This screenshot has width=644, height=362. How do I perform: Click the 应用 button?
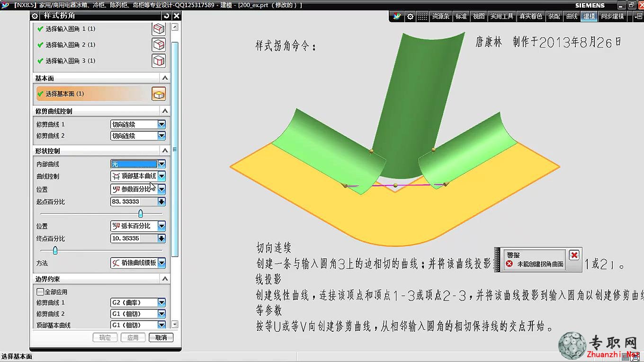[x=133, y=337]
